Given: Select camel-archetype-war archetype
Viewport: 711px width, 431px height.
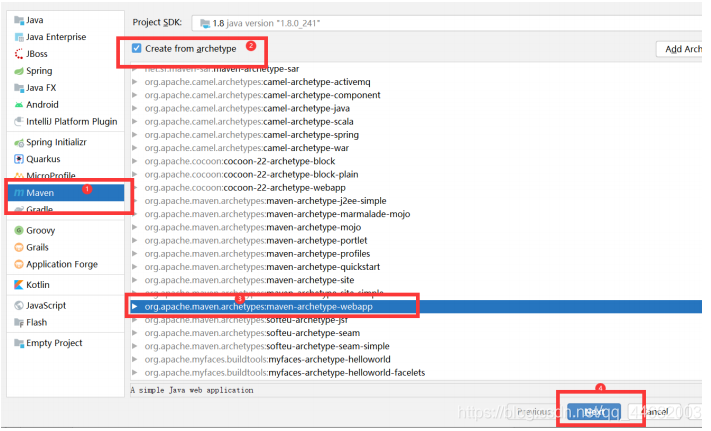Looking at the screenshot, I should [x=247, y=148].
